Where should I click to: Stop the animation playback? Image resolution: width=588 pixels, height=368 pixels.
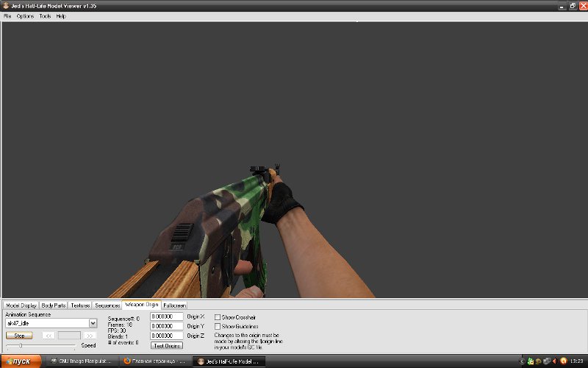click(x=19, y=336)
